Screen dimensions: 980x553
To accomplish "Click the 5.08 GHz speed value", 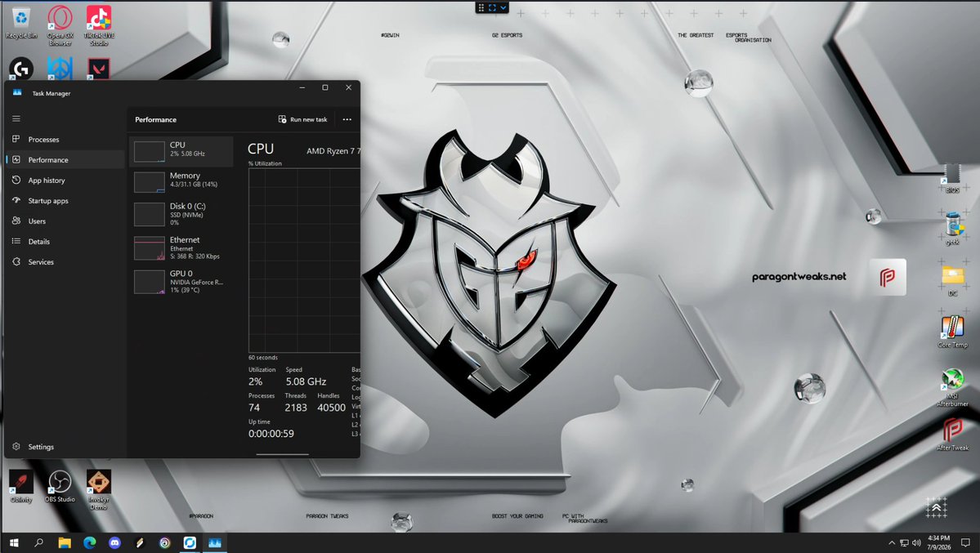I will [x=307, y=381].
